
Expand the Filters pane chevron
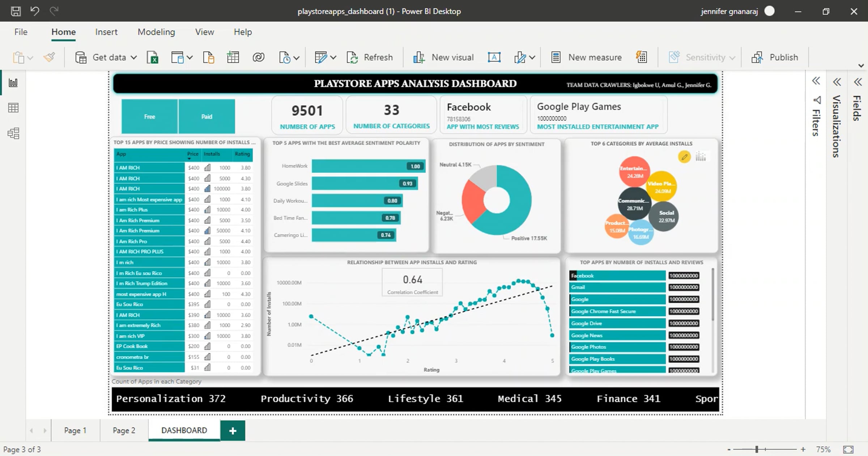pos(816,81)
